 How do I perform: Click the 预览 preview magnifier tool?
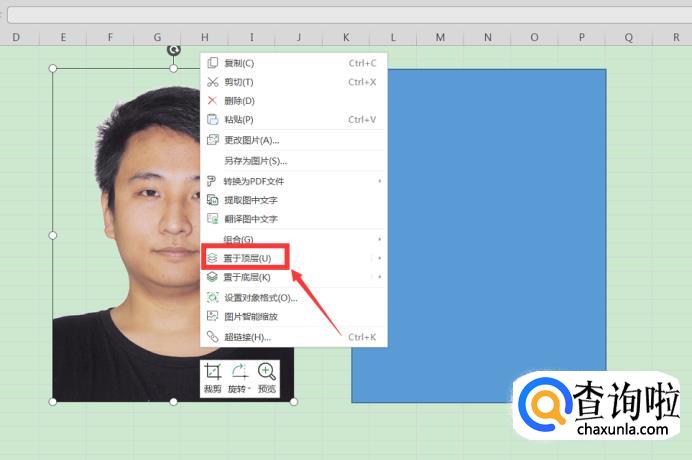pyautogui.click(x=267, y=378)
